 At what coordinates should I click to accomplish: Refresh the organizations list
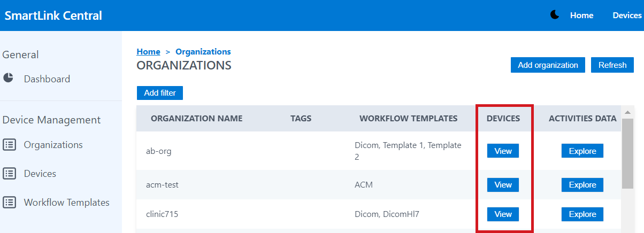(x=612, y=65)
